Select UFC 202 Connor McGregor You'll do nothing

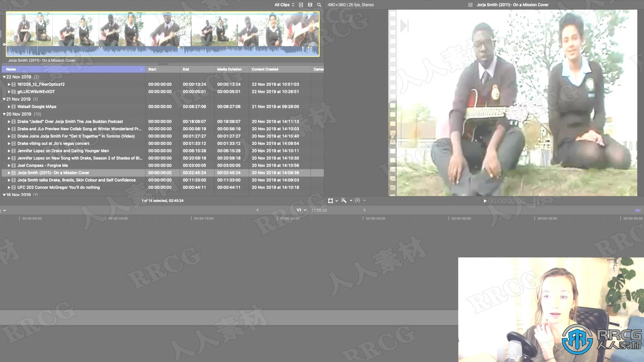58,187
